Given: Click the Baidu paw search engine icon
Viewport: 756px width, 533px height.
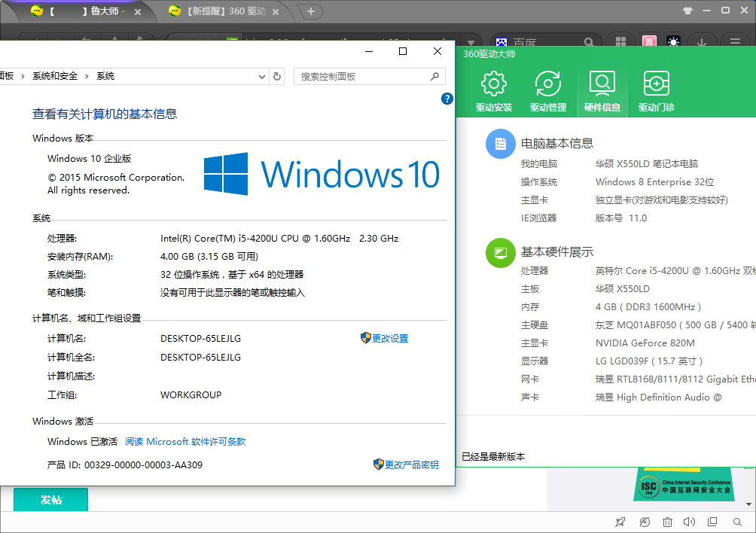Looking at the screenshot, I should coord(501,42).
